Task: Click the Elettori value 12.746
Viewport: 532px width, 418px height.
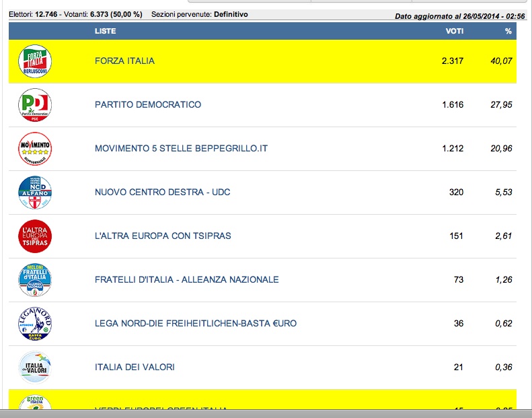Action: pyautogui.click(x=46, y=14)
